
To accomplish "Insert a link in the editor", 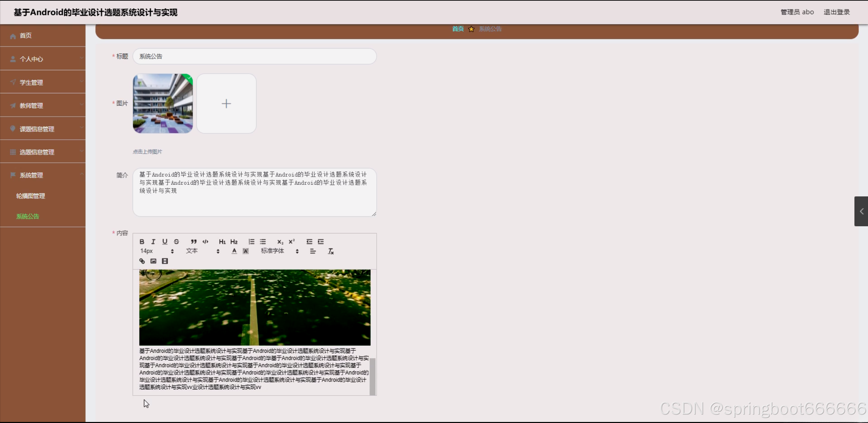I will (x=142, y=261).
